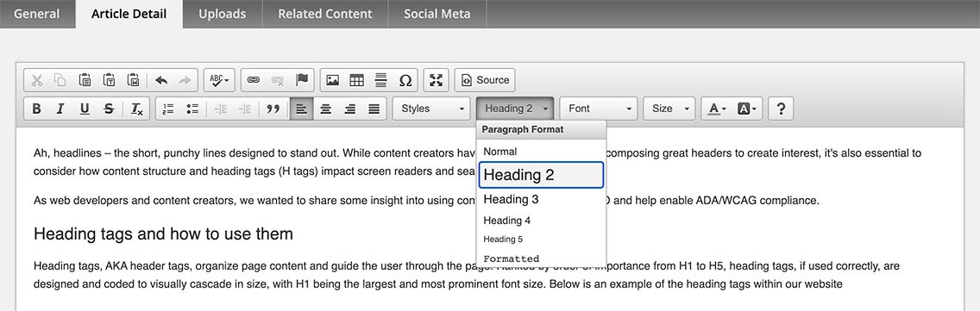Toggle italic formatting
This screenshot has height=311, width=980.
60,109
